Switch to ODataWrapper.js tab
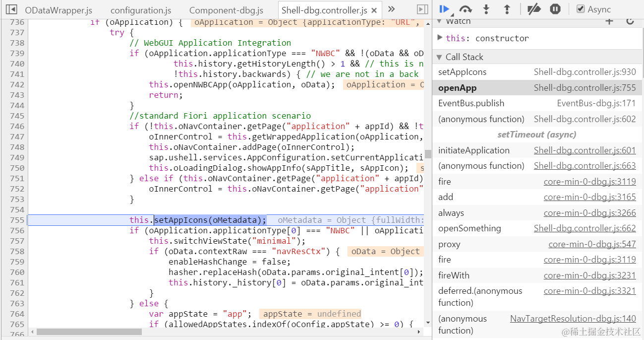The width and height of the screenshot is (644, 340). [x=59, y=10]
